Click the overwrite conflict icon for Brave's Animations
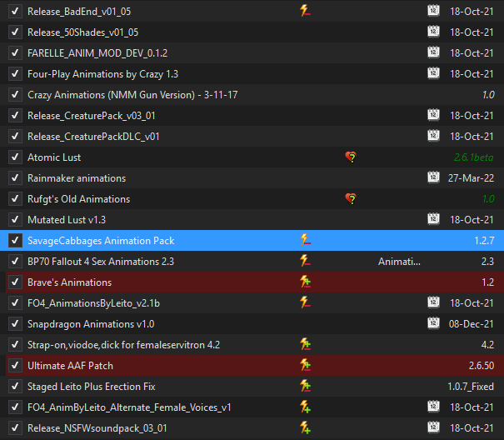 coord(305,282)
